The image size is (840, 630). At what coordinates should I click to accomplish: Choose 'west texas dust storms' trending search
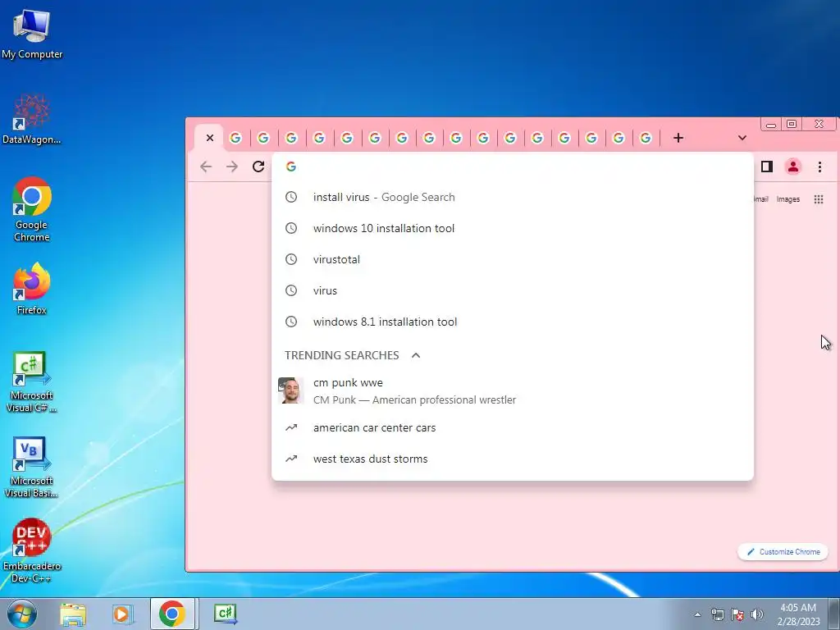513,459
